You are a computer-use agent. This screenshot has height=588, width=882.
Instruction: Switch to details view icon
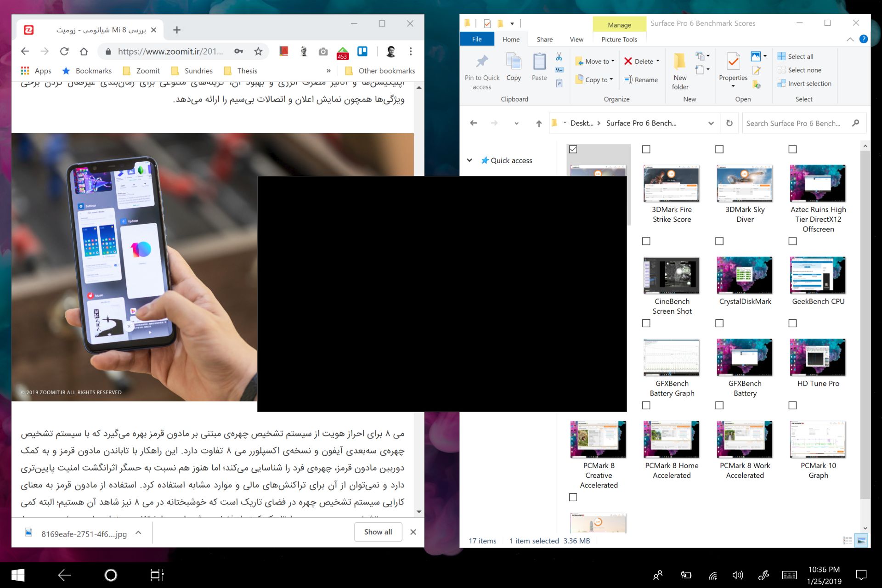coord(848,541)
